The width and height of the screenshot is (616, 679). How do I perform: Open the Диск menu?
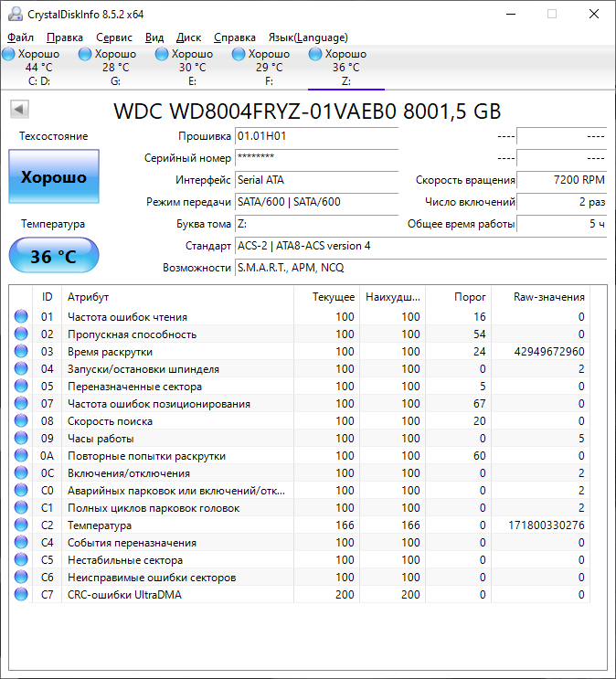pyautogui.click(x=188, y=37)
